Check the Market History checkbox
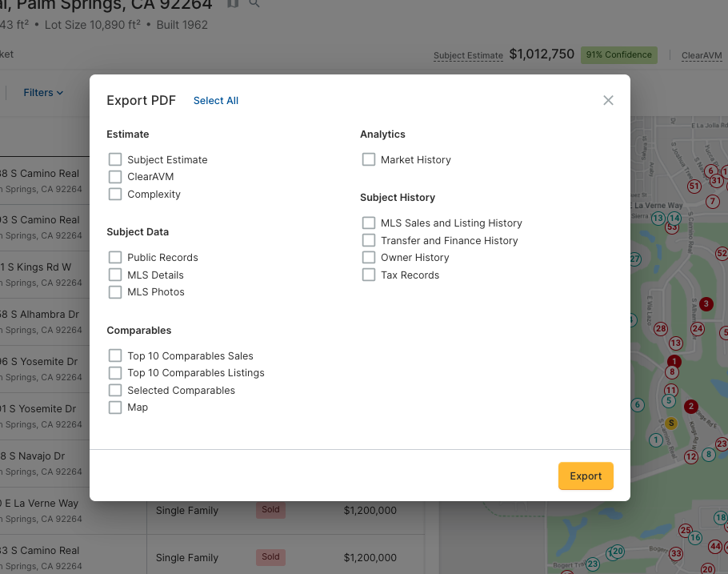 coord(369,159)
